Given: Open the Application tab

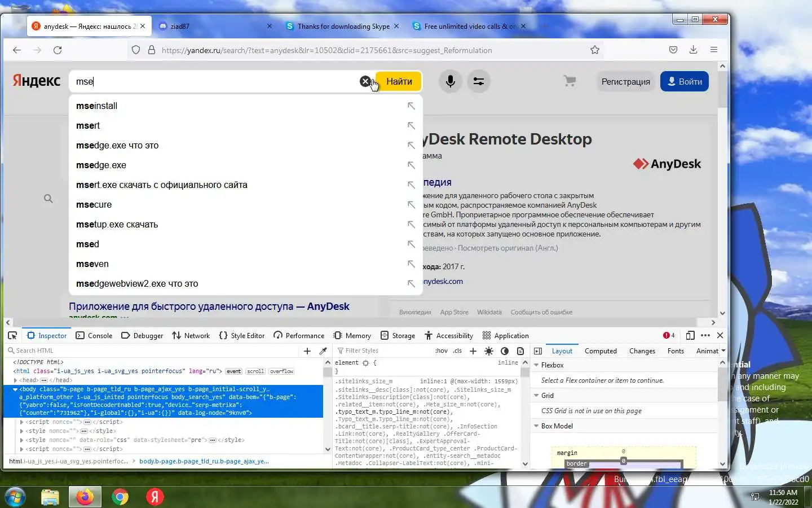Looking at the screenshot, I should tap(506, 335).
